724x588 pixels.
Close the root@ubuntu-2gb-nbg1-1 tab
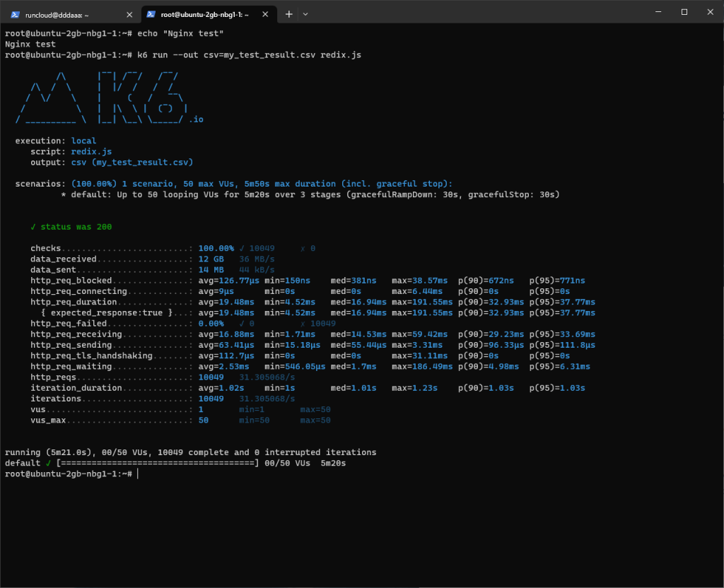265,14
